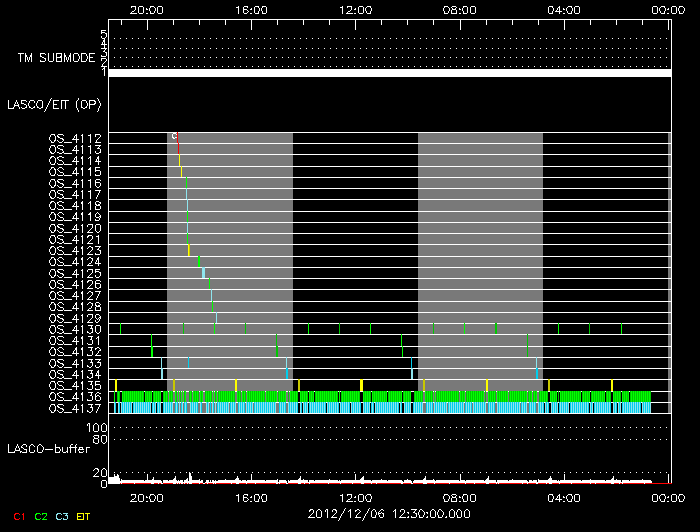Viewport: 700px width, 532px height.
Task: Click the red C1 legend entry
Action: (x=17, y=516)
